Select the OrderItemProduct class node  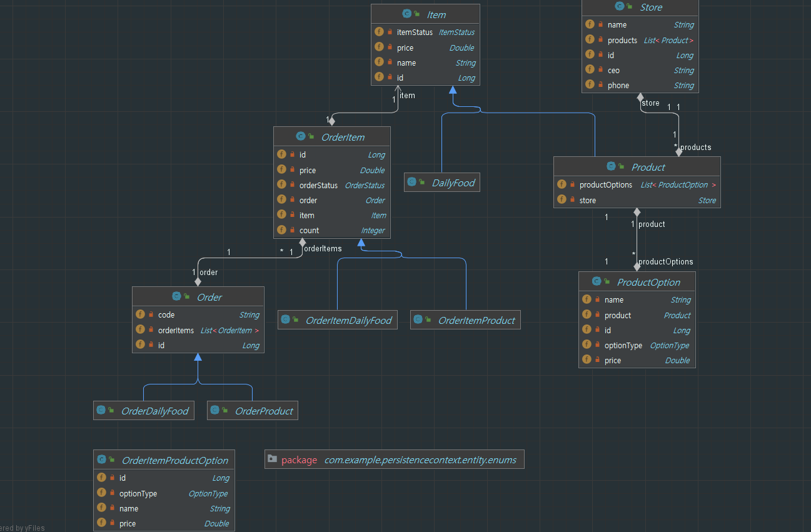coord(465,320)
